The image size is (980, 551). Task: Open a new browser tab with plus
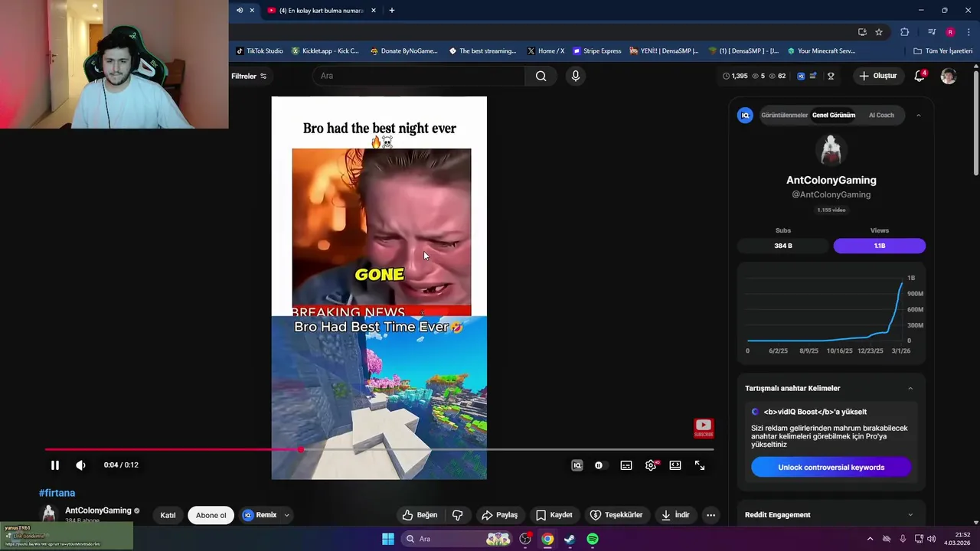tap(392, 10)
